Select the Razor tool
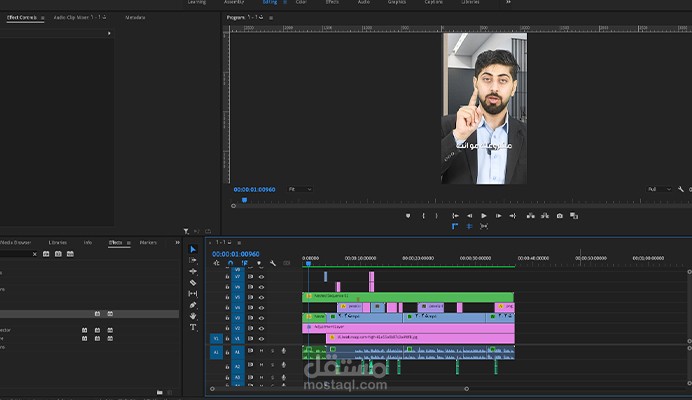The height and width of the screenshot is (400, 692). [x=193, y=283]
